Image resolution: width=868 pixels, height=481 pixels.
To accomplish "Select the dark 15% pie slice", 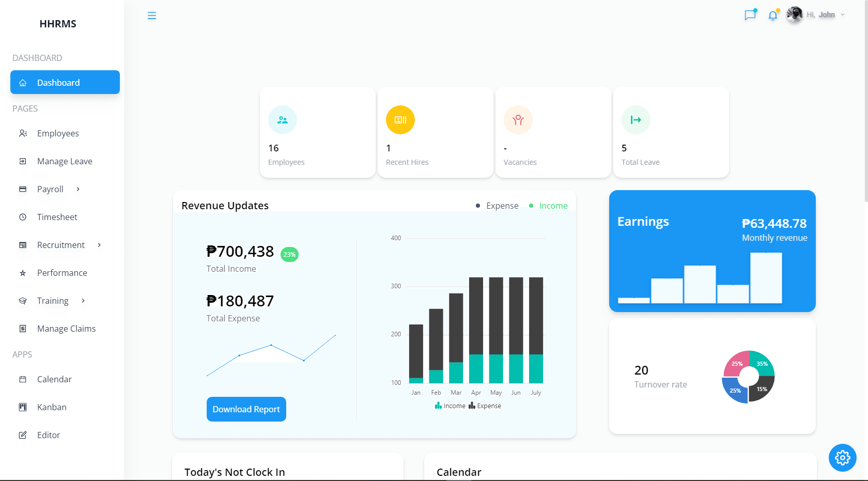I will 762,389.
